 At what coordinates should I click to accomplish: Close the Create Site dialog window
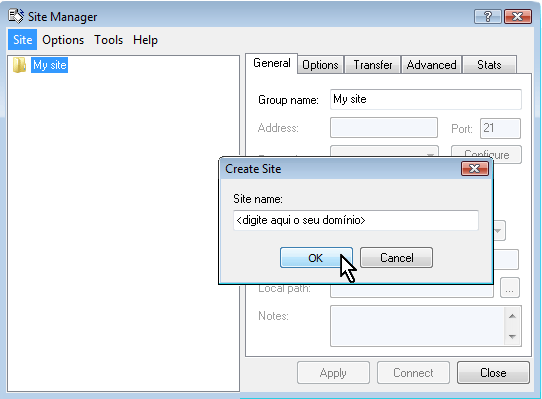[x=475, y=169]
